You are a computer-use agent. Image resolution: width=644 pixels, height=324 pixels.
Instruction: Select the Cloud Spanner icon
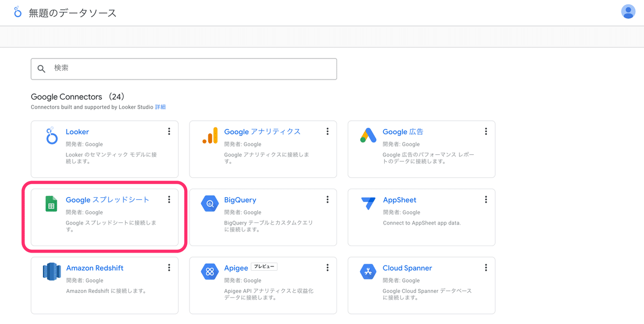click(x=368, y=272)
